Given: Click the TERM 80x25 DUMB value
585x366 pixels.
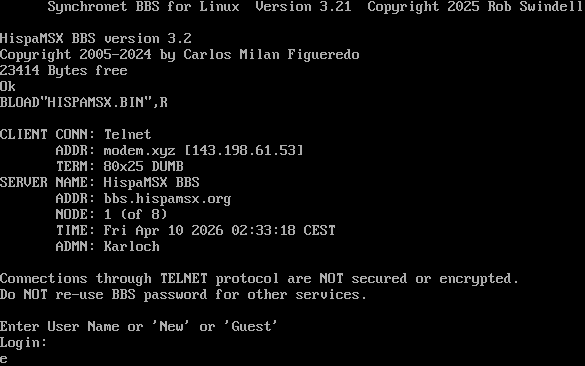Looking at the screenshot, I should coord(143,166).
